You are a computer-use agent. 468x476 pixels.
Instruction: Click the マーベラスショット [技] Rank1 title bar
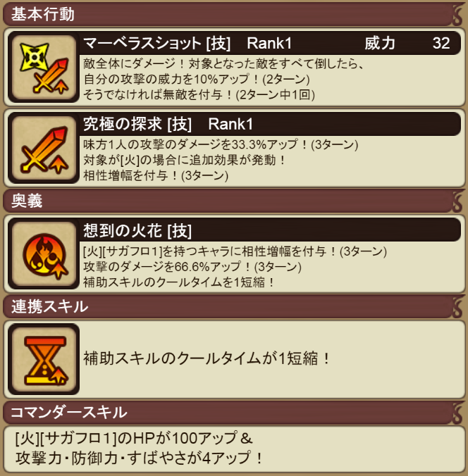[x=270, y=43]
